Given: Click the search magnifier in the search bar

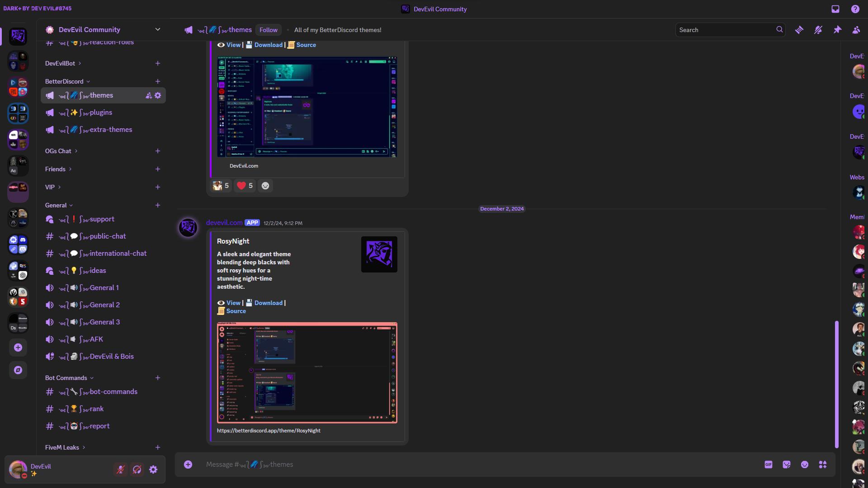Looking at the screenshot, I should (x=779, y=30).
